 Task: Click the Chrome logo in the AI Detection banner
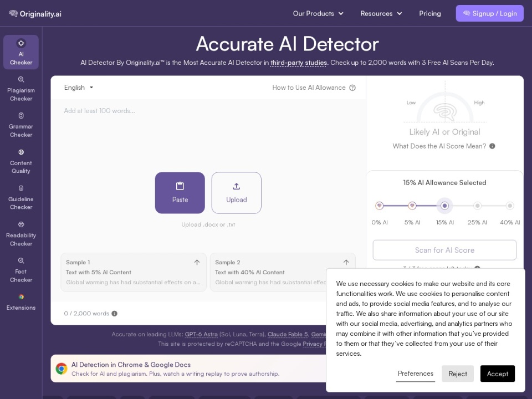pos(62,369)
